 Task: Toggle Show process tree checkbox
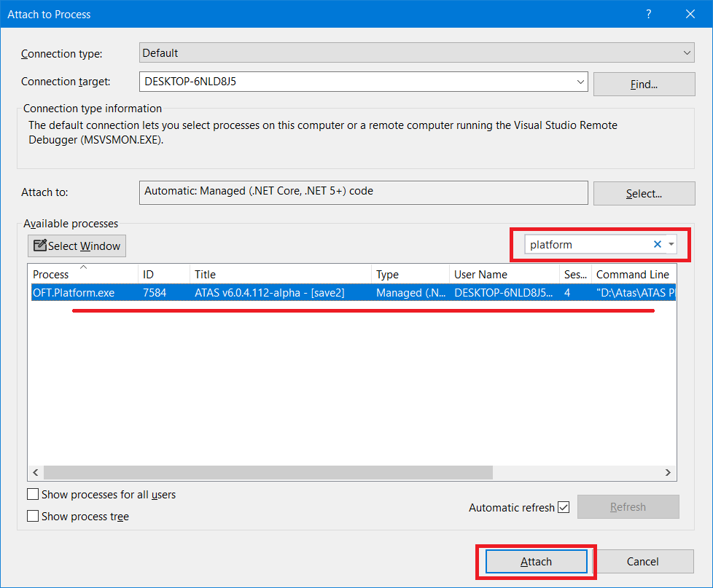[33, 516]
